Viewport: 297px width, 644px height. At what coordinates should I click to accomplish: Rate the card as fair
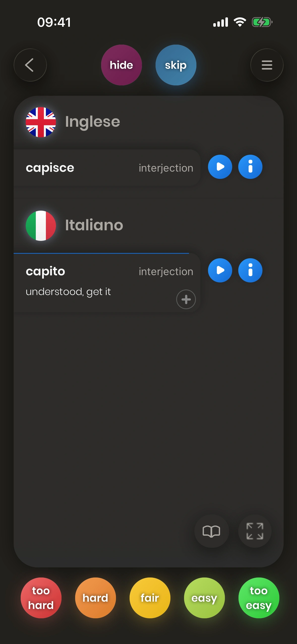click(150, 598)
